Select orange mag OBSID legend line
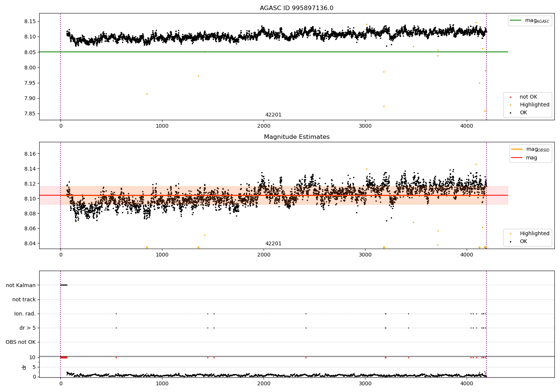Screen dimensions: 560x392 [517, 149]
